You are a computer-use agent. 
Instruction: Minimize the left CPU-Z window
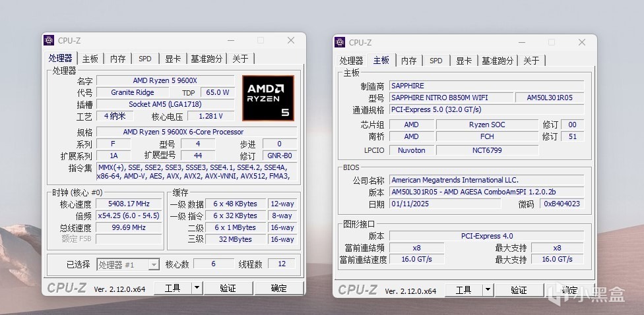pos(231,40)
